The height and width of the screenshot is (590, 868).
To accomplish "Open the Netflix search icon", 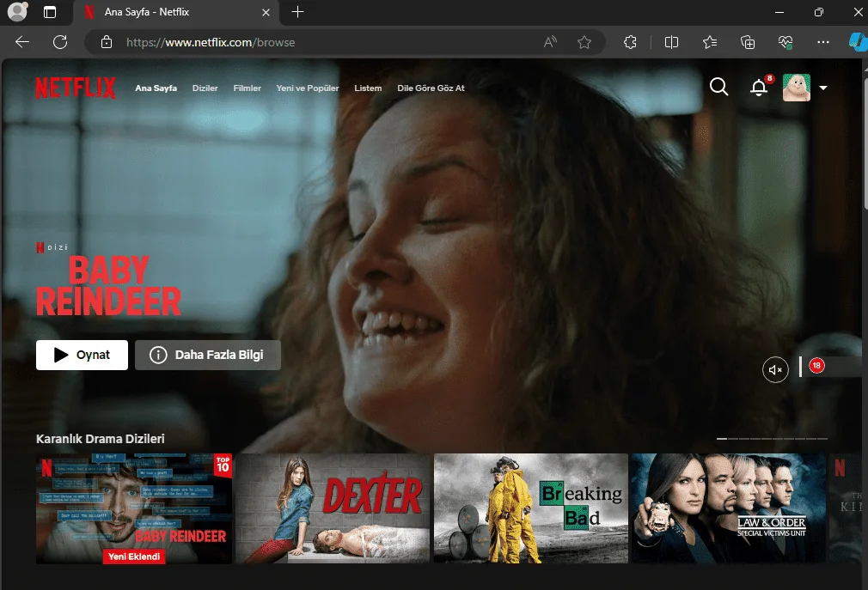I will point(718,87).
